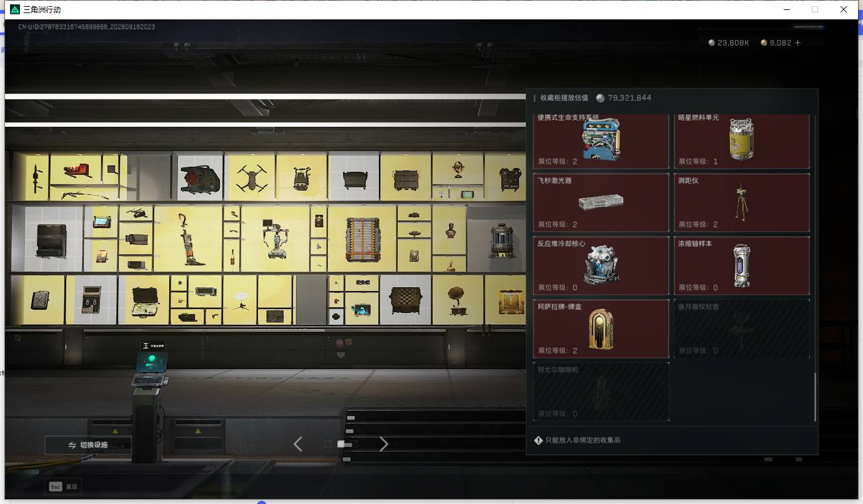Click the silver coin icon beside 79,321,844
Viewport: 863px width, 504px height.
pyautogui.click(x=600, y=98)
